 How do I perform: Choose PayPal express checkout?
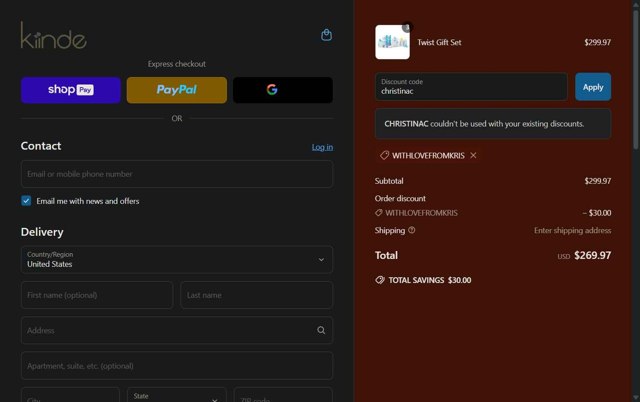177,90
